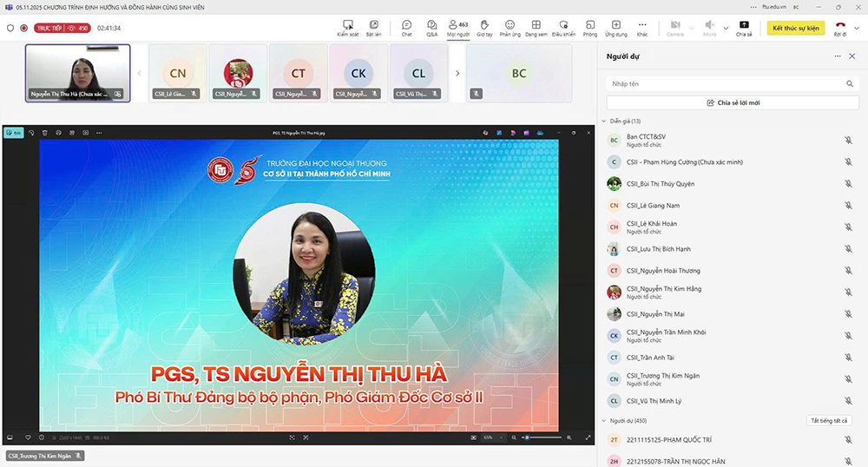The height and width of the screenshot is (467, 868).
Task: Toggle mic for 2211115125-PHẠM QUỐC TRÍ
Action: pyautogui.click(x=848, y=440)
